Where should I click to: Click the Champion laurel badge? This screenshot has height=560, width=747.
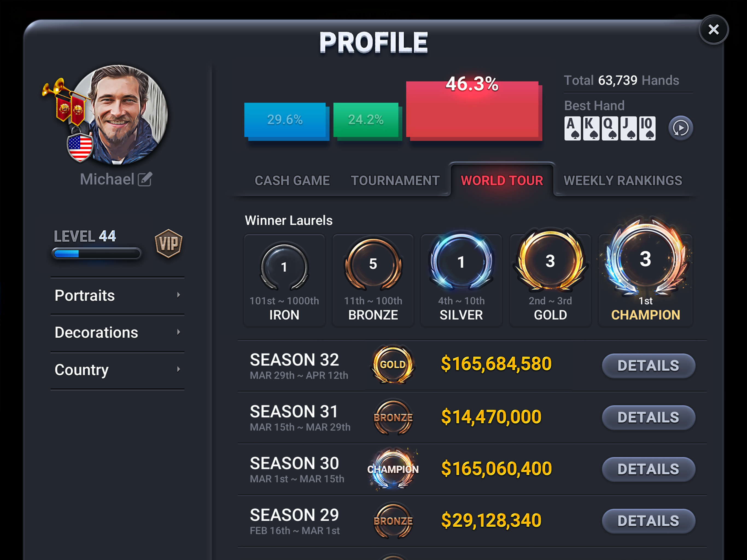click(645, 258)
